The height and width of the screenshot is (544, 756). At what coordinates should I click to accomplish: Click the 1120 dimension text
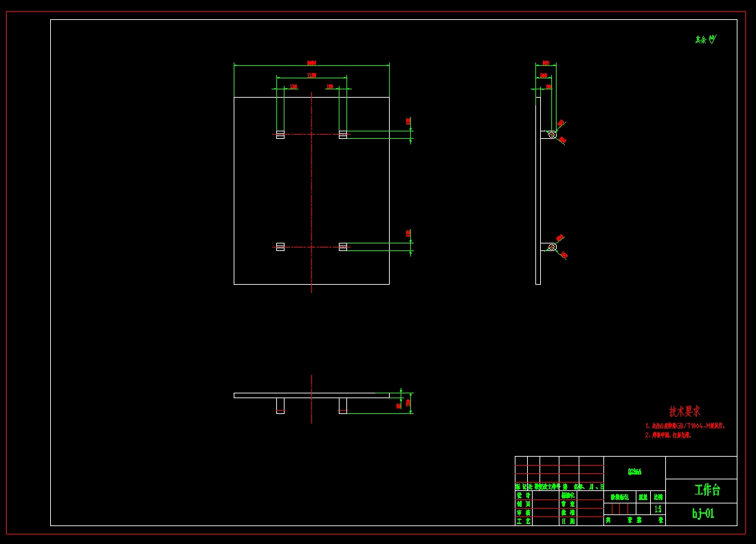tap(311, 75)
